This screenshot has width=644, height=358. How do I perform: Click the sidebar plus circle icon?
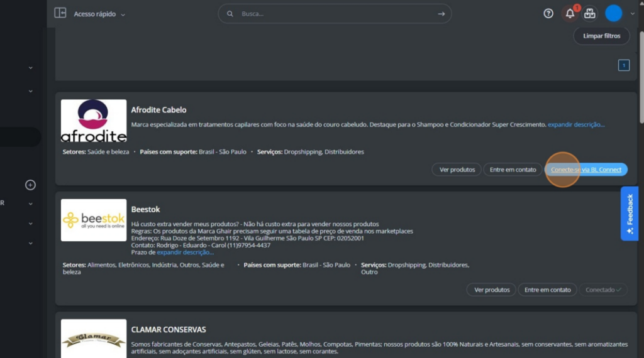[30, 185]
